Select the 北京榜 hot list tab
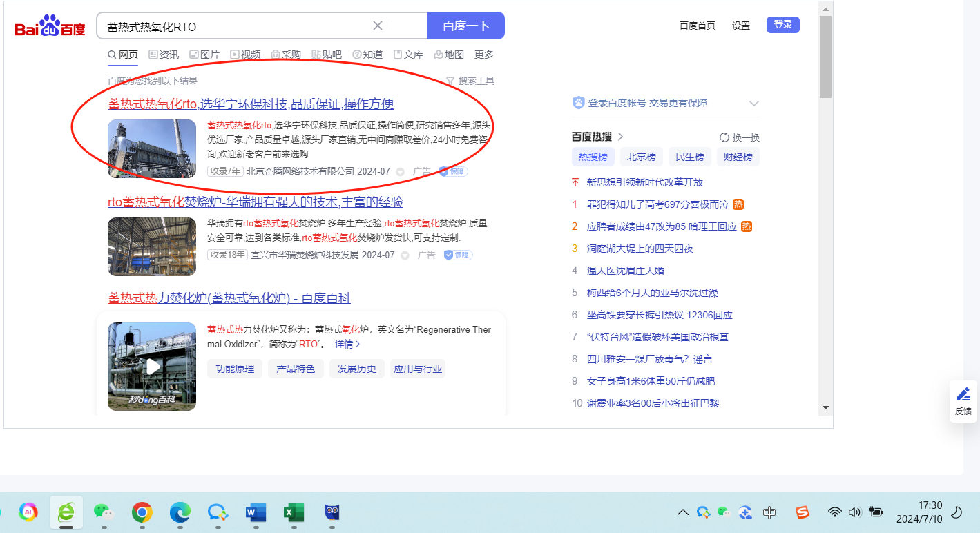Screen dimensions: 980x533 (x=641, y=157)
